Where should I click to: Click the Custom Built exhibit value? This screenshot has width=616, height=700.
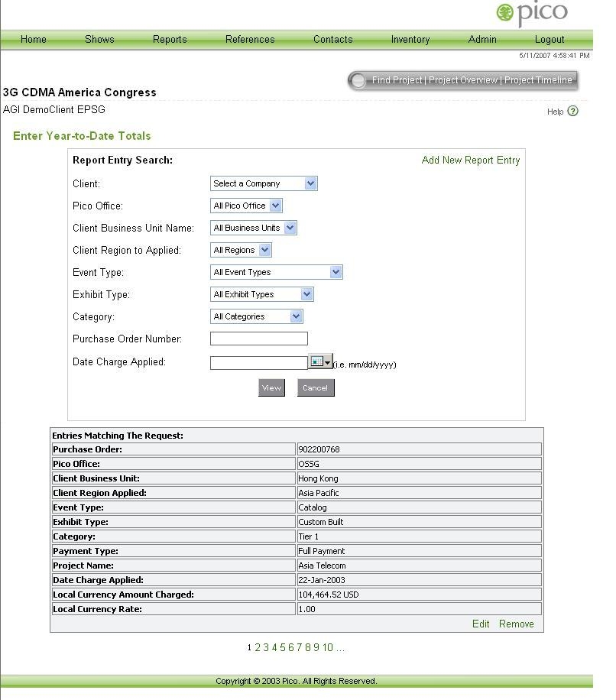[x=320, y=522]
